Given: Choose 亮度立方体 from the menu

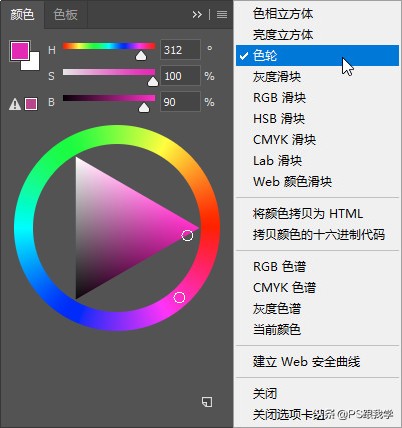Looking at the screenshot, I should [317, 35].
